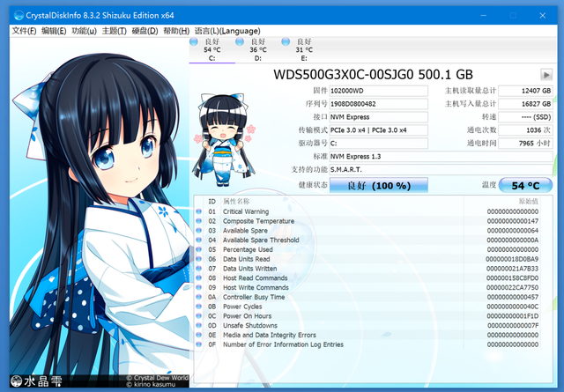Open the 硬盘(D) menu
564x392 pixels.
tap(145, 31)
